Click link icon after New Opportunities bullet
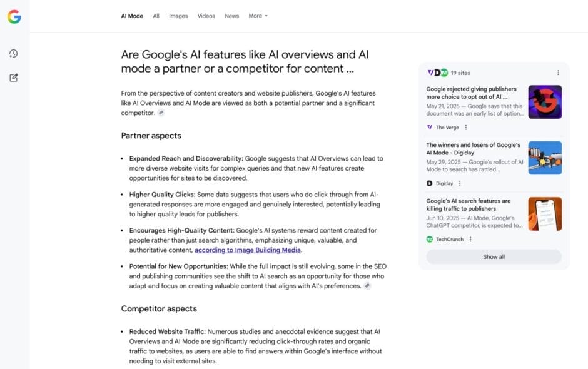The image size is (588, 369). coord(367,286)
